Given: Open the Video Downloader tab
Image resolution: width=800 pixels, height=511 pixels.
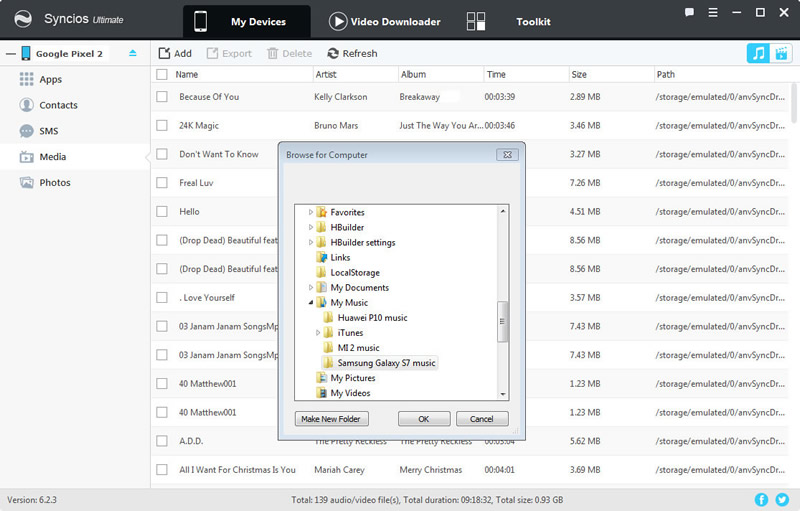Looking at the screenshot, I should click(385, 21).
